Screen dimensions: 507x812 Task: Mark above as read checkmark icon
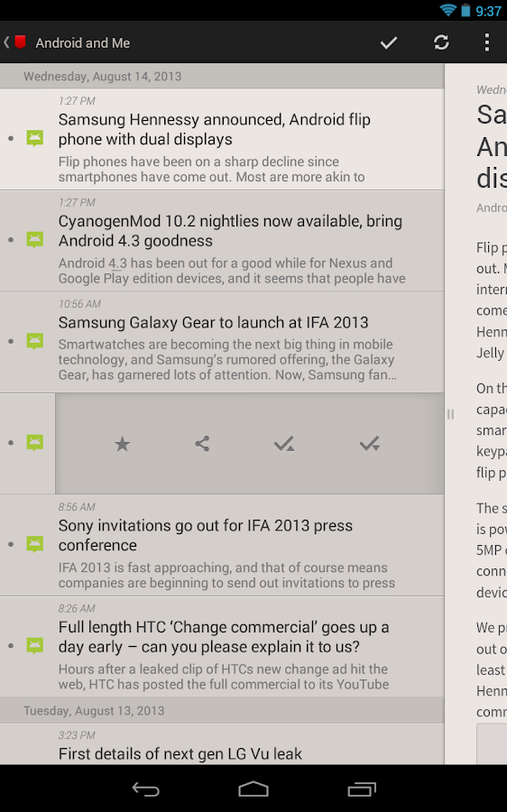[x=284, y=444]
